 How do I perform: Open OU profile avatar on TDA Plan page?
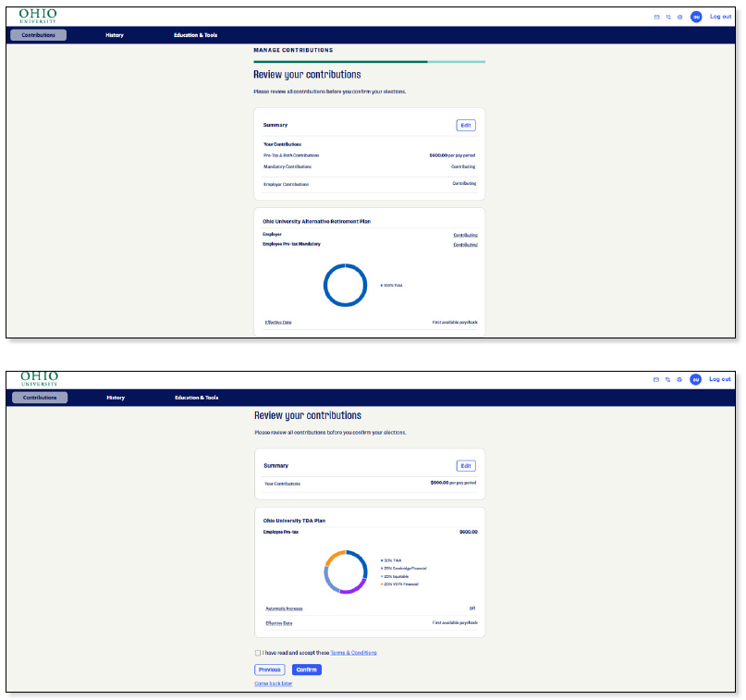point(695,379)
